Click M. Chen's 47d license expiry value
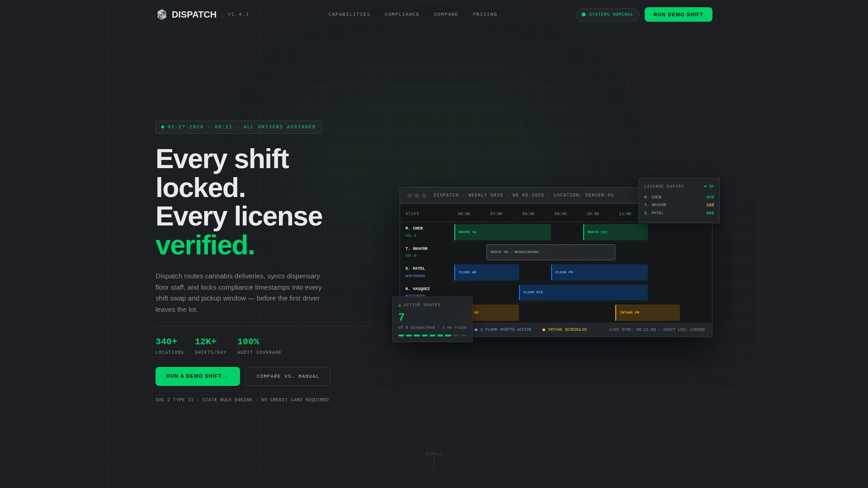The width and height of the screenshot is (868, 488). click(x=710, y=197)
